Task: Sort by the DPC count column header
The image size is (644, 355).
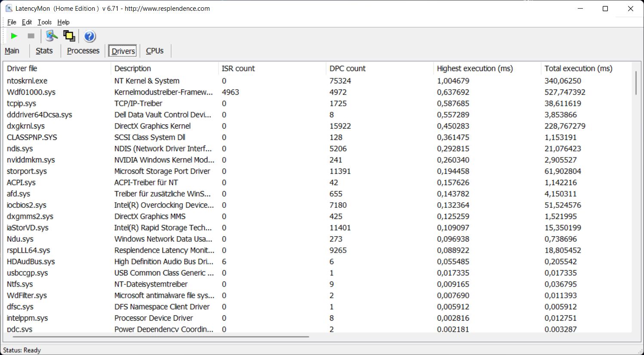Action: click(x=347, y=68)
